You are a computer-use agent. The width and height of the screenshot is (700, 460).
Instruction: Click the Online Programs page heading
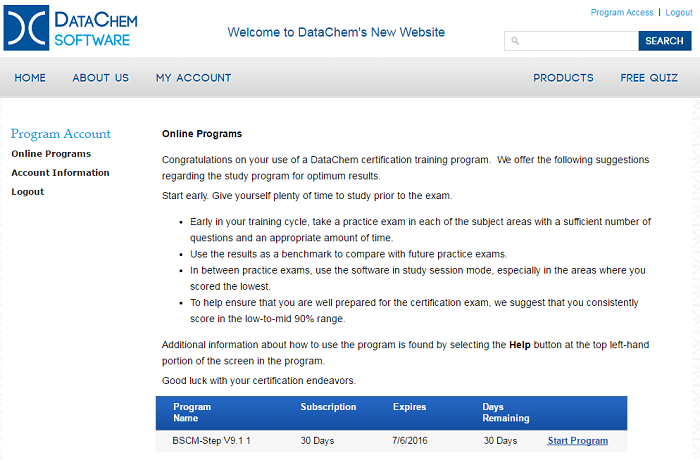(202, 134)
